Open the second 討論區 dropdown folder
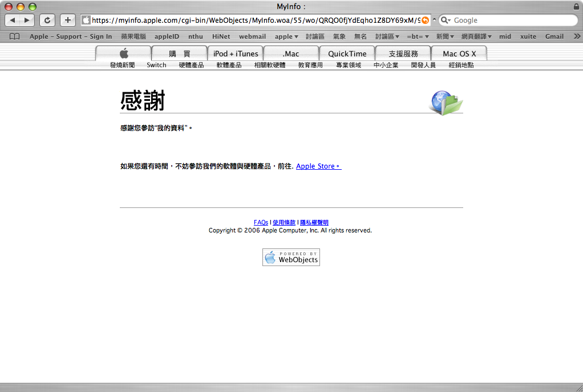The width and height of the screenshot is (583, 392). [x=387, y=36]
